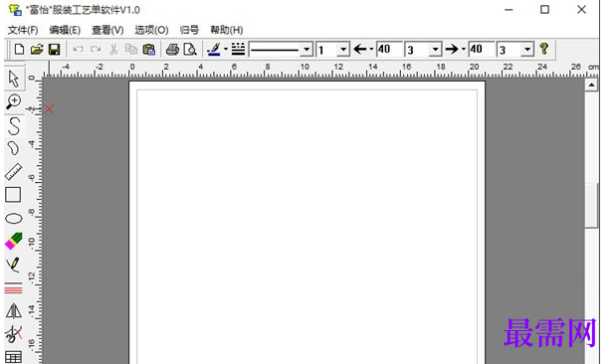Open print preview icon
Viewport: 615px width, 364px height.
tap(190, 50)
